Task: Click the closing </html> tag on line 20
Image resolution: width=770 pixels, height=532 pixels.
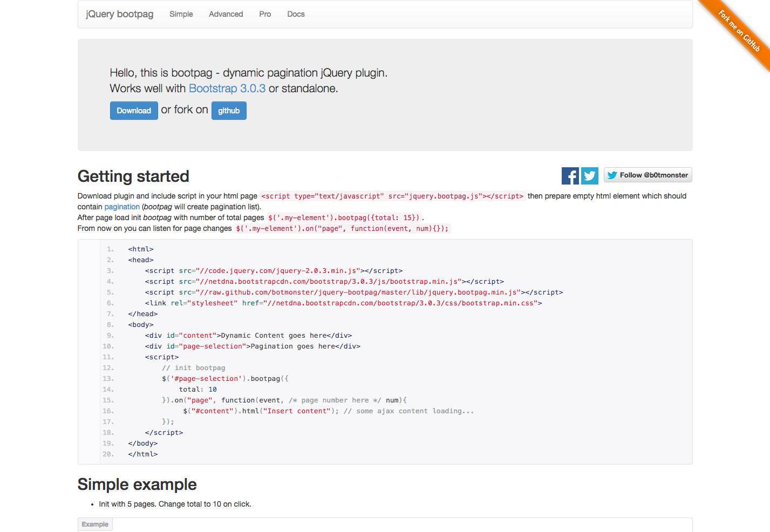Action: (x=143, y=454)
